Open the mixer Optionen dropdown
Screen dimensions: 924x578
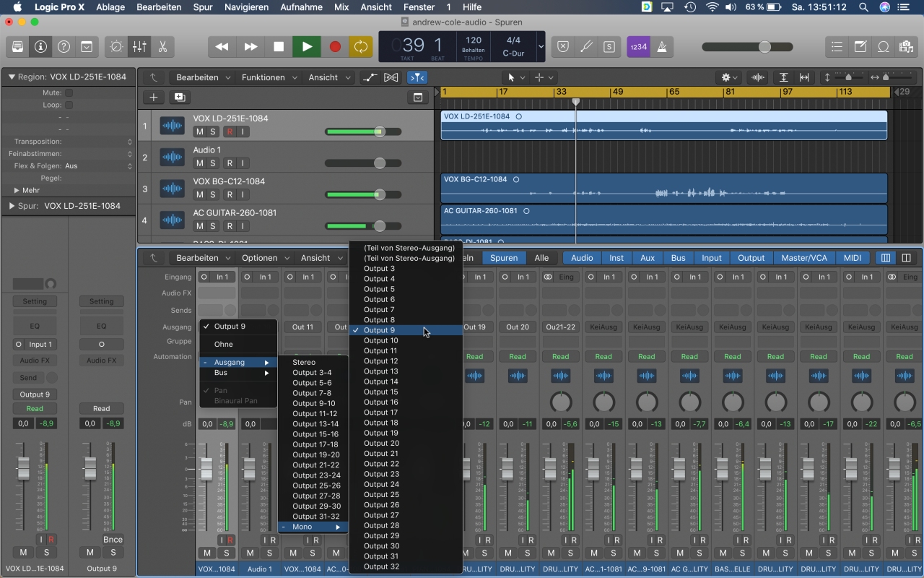(265, 258)
